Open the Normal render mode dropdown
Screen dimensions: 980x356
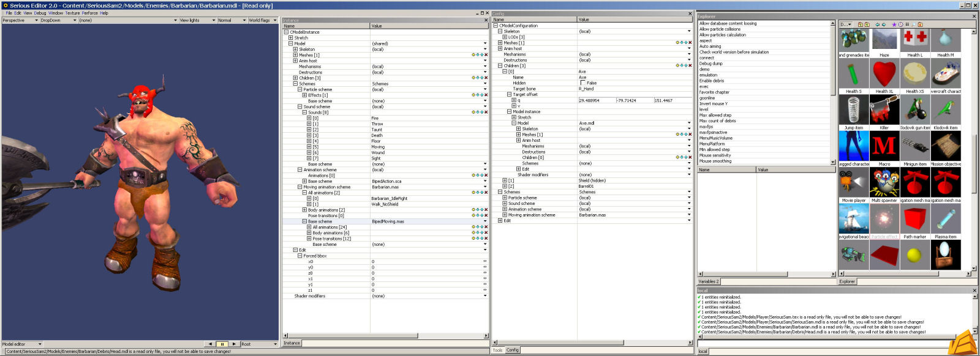(x=232, y=20)
